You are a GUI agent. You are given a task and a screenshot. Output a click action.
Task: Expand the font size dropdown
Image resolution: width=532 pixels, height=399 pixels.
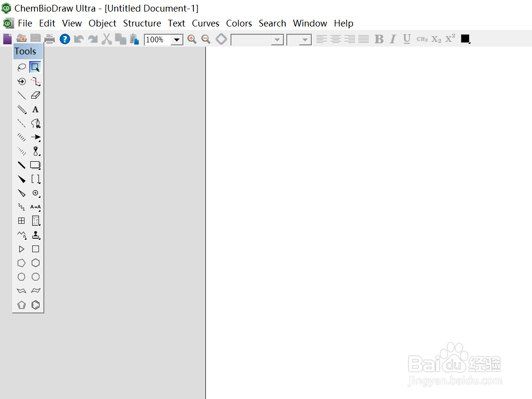pyautogui.click(x=305, y=40)
